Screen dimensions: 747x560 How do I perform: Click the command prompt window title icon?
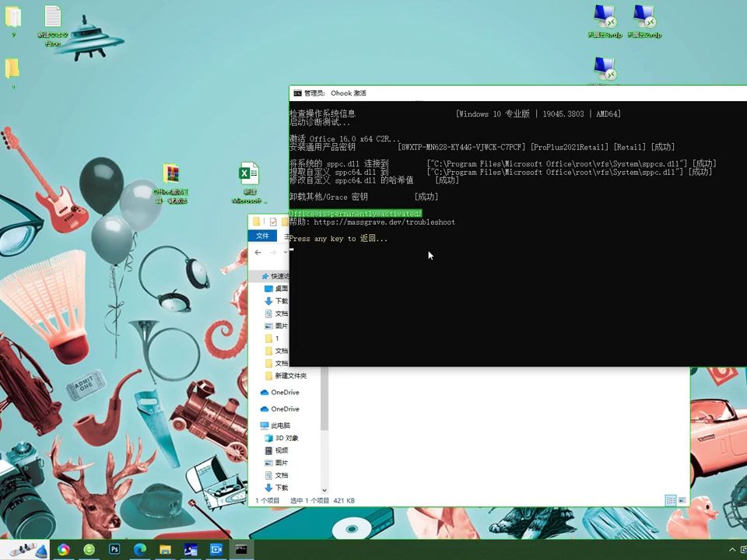pos(297,93)
